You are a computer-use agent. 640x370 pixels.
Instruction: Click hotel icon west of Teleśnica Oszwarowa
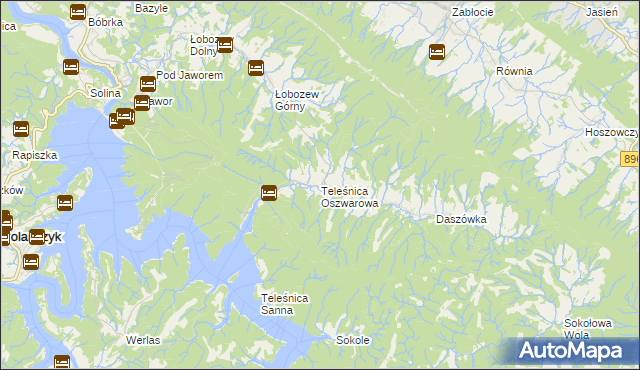[269, 193]
